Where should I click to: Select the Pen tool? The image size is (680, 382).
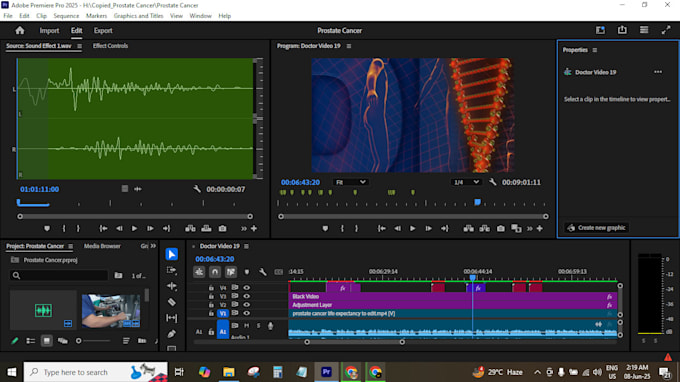coord(171,334)
